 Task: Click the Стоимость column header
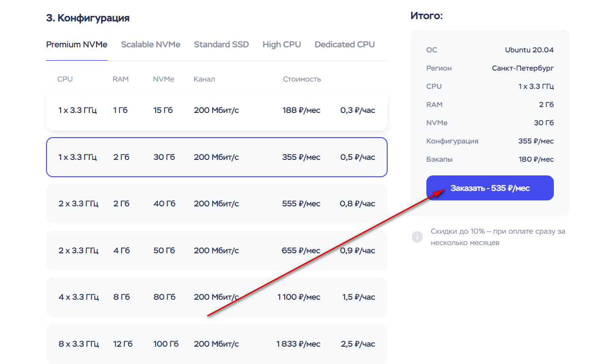pos(302,79)
